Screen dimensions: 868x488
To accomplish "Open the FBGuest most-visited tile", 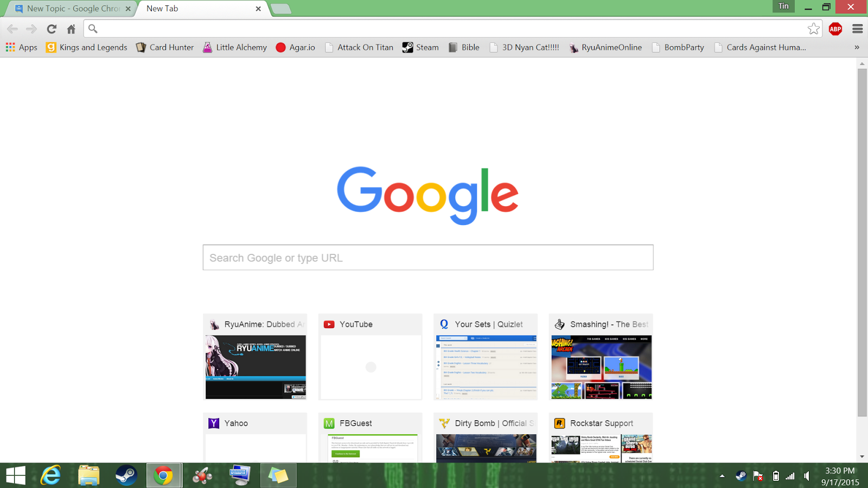I will click(371, 438).
